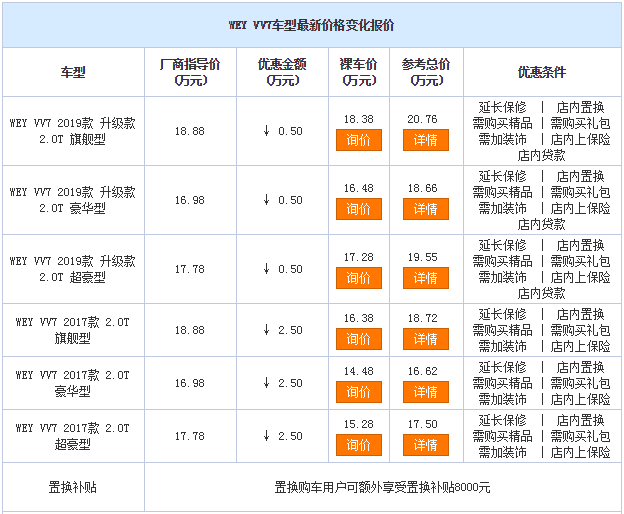Image resolution: width=624 pixels, height=514 pixels.
Task: Click discount 2.50 in 2017款 豪华型 row
Action: click(x=283, y=383)
